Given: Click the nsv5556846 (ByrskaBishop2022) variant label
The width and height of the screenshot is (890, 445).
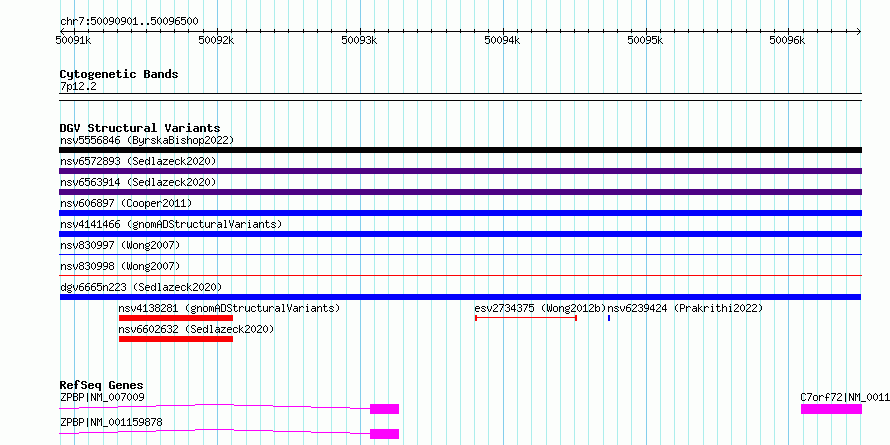Looking at the screenshot, I should pos(147,140).
